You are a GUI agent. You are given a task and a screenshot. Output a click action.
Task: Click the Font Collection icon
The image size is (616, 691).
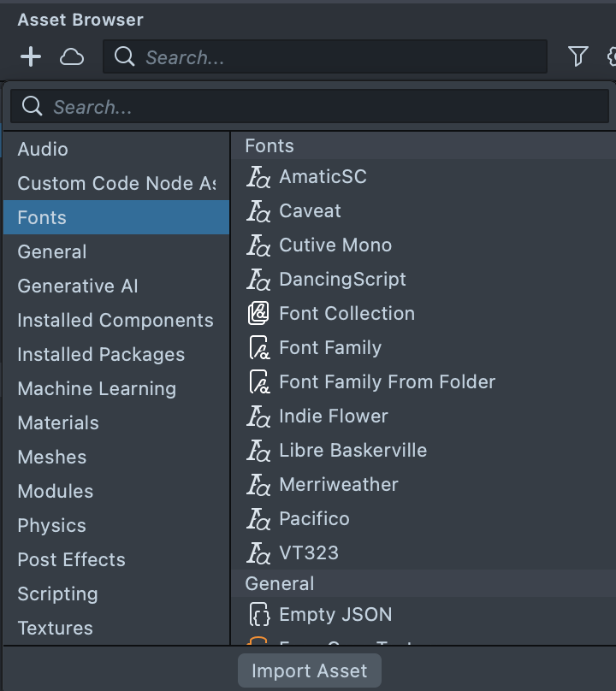tap(258, 314)
